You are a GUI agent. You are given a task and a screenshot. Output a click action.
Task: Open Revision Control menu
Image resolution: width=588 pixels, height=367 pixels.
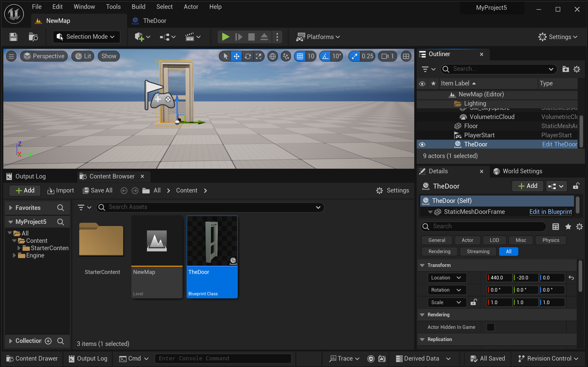click(x=548, y=358)
